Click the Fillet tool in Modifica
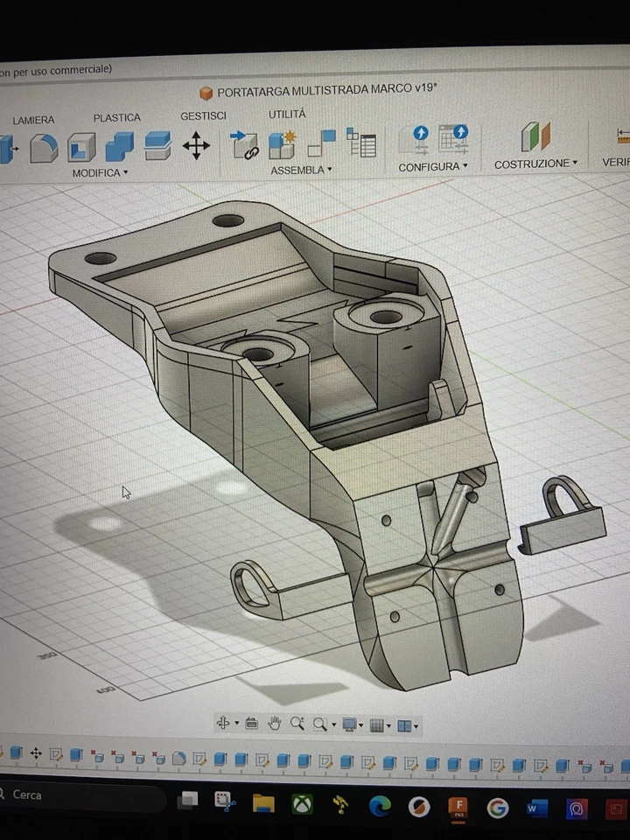Viewport: 630px width, 840px height. pos(43,148)
